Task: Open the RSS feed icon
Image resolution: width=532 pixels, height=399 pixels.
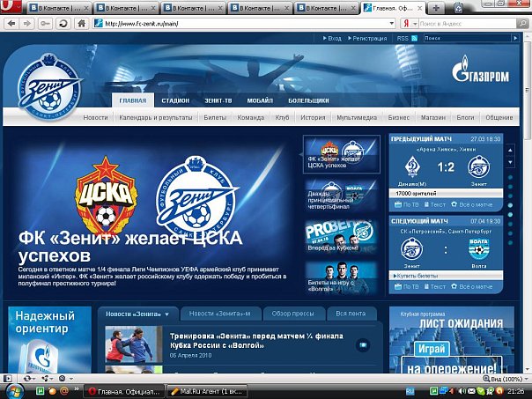Action: click(415, 39)
